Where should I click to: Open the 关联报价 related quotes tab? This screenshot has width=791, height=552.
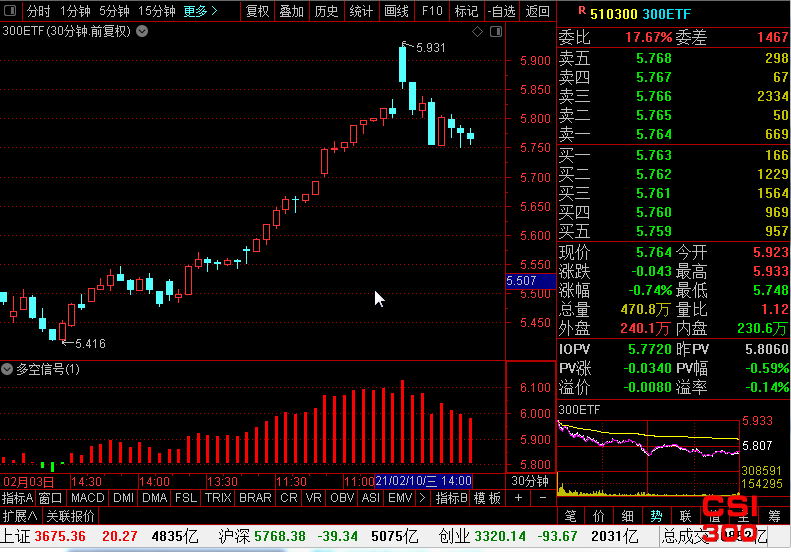pyautogui.click(x=71, y=516)
